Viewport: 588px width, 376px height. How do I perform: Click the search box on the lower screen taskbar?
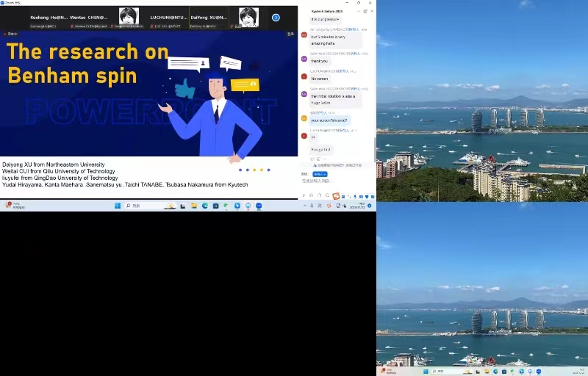[x=452, y=372]
